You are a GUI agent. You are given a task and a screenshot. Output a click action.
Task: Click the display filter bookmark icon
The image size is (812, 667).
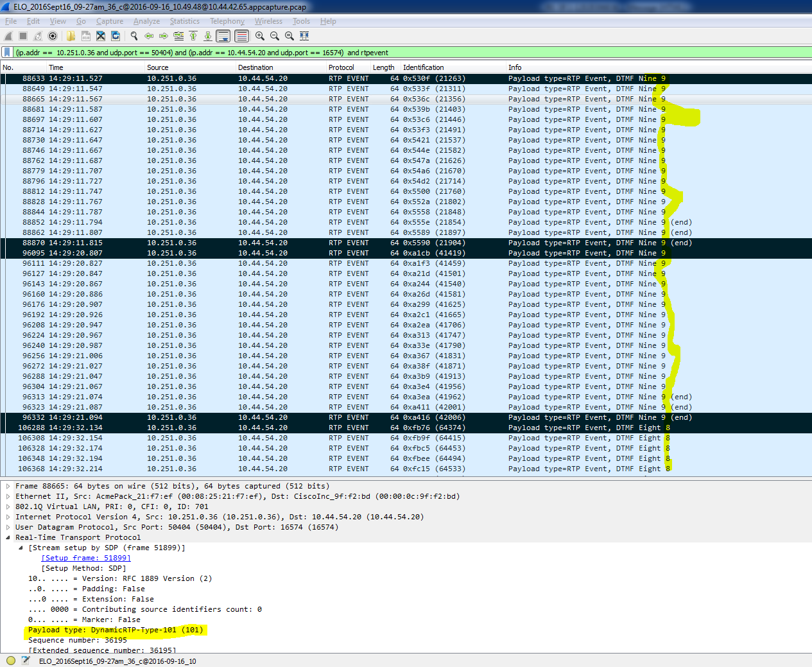(7, 52)
